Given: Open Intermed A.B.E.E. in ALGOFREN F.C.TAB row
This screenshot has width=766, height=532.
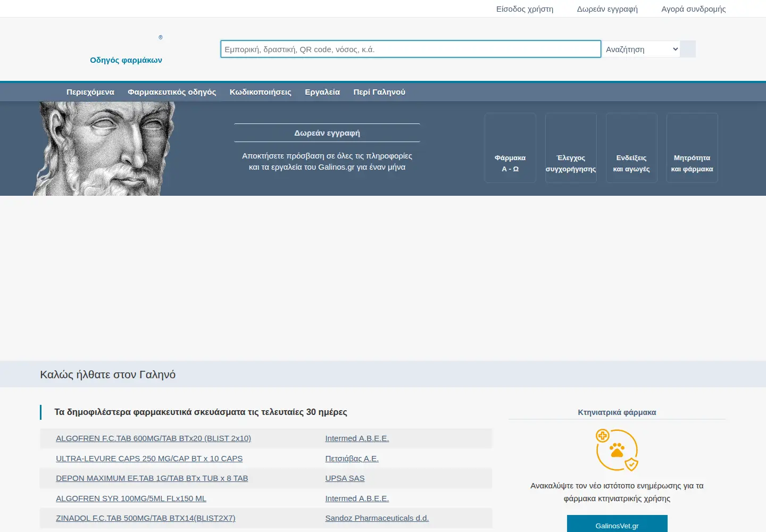Looking at the screenshot, I should point(357,438).
